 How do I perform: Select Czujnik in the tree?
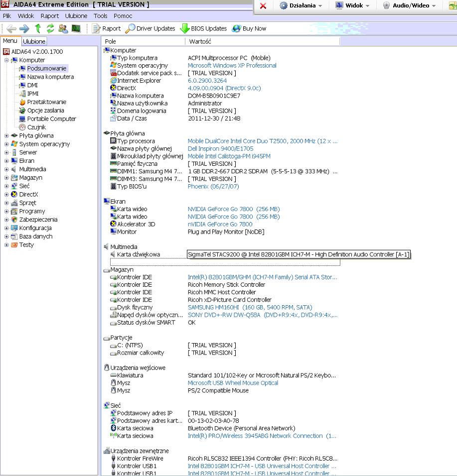click(x=36, y=127)
